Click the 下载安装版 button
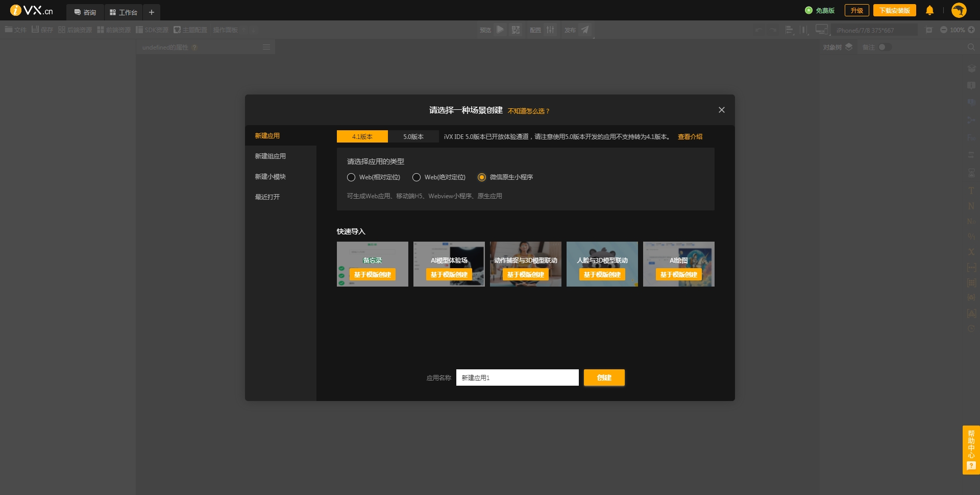 (x=895, y=10)
